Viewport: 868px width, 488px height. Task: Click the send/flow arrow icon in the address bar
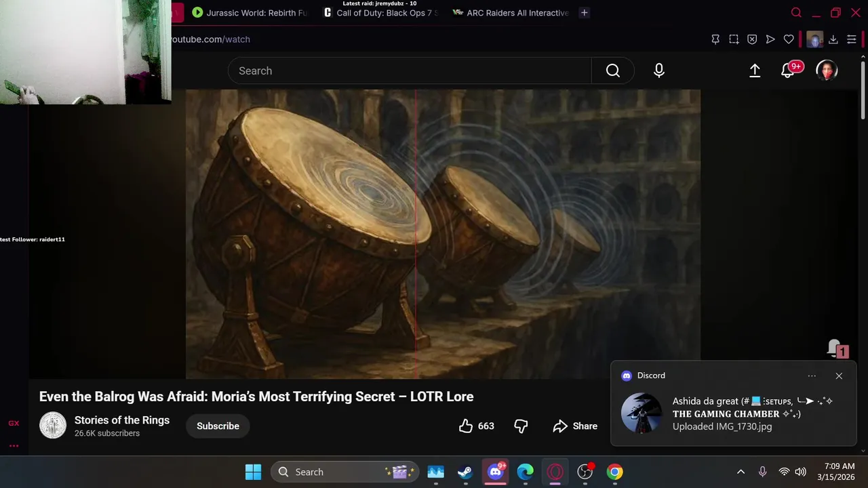tap(770, 39)
